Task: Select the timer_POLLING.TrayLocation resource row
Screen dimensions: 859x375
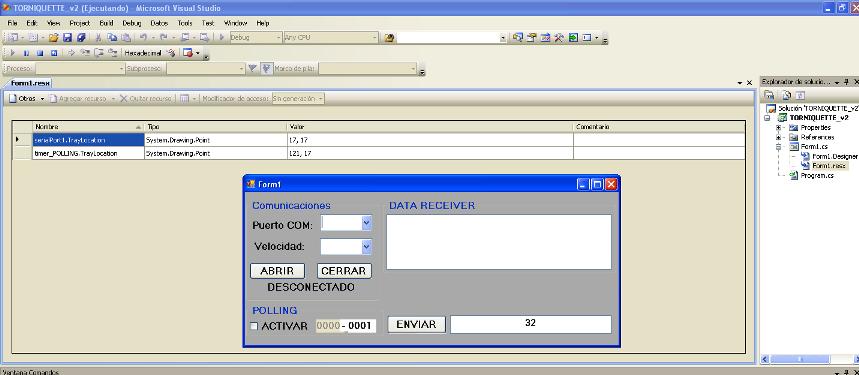Action: point(379,153)
